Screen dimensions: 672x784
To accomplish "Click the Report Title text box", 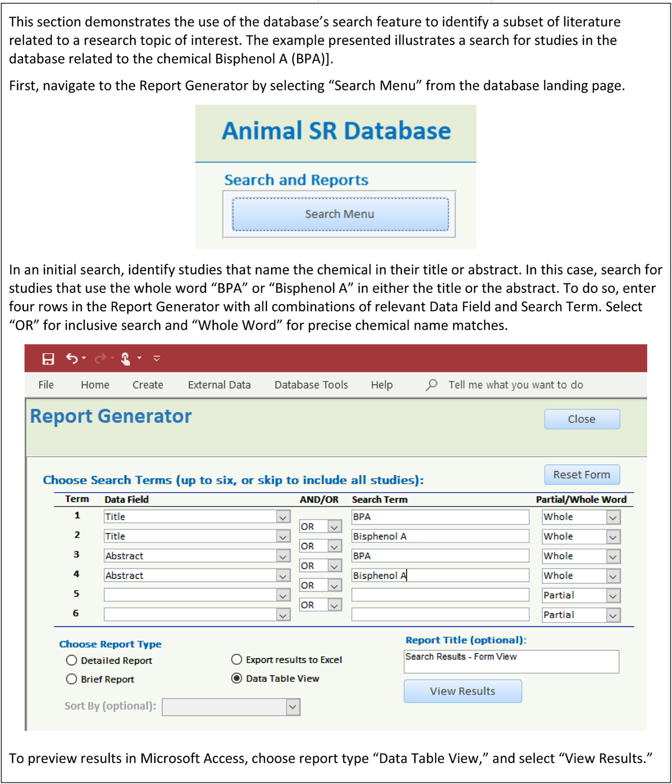I will click(x=511, y=661).
